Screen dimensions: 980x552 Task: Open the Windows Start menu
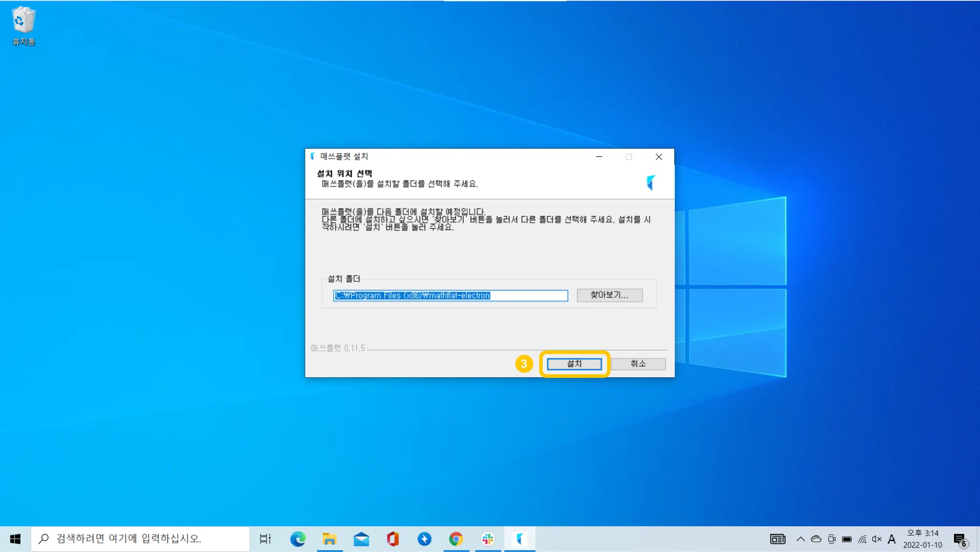(x=15, y=539)
